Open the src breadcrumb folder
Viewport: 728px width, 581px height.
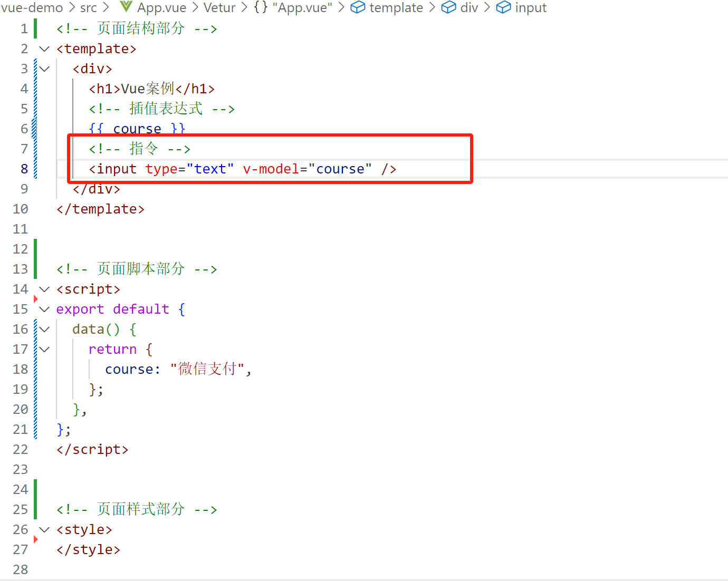tap(89, 7)
